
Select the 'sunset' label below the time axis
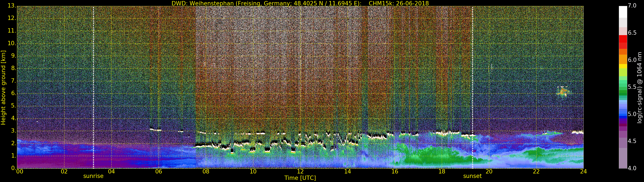(472, 176)
